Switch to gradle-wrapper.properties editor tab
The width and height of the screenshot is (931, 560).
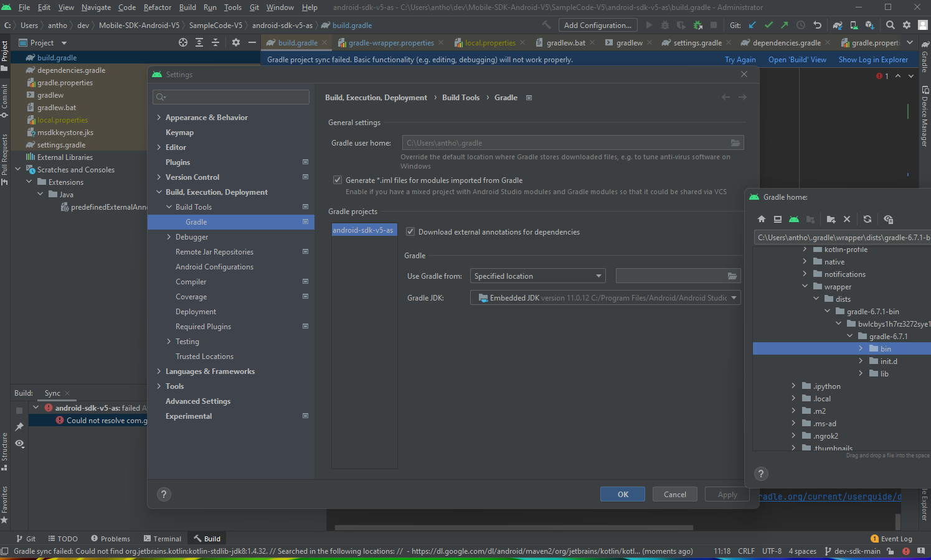pos(390,43)
